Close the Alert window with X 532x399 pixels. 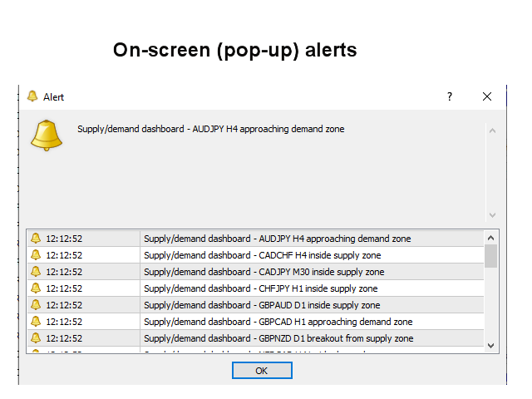[487, 96]
